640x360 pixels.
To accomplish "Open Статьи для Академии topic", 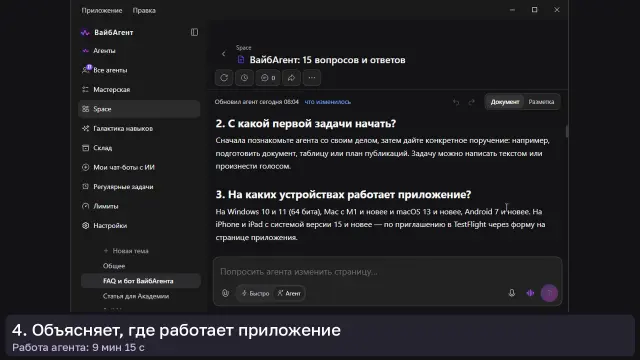I will pyautogui.click(x=136, y=296).
